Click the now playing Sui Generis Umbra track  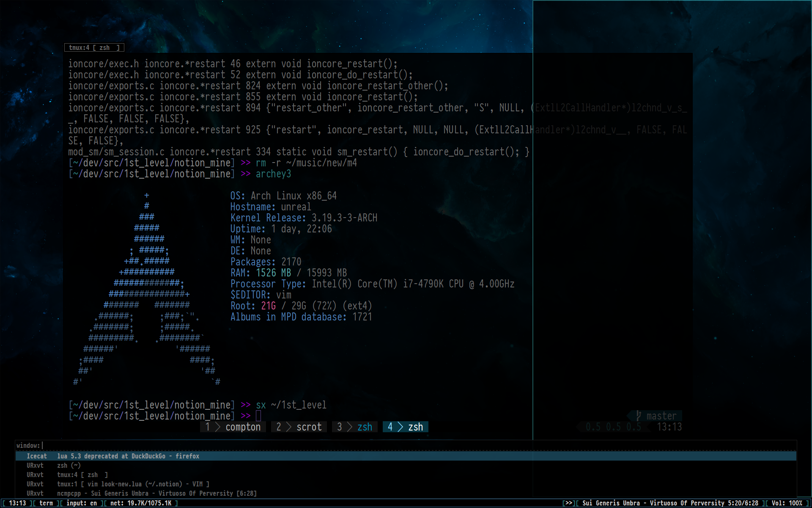click(x=670, y=503)
